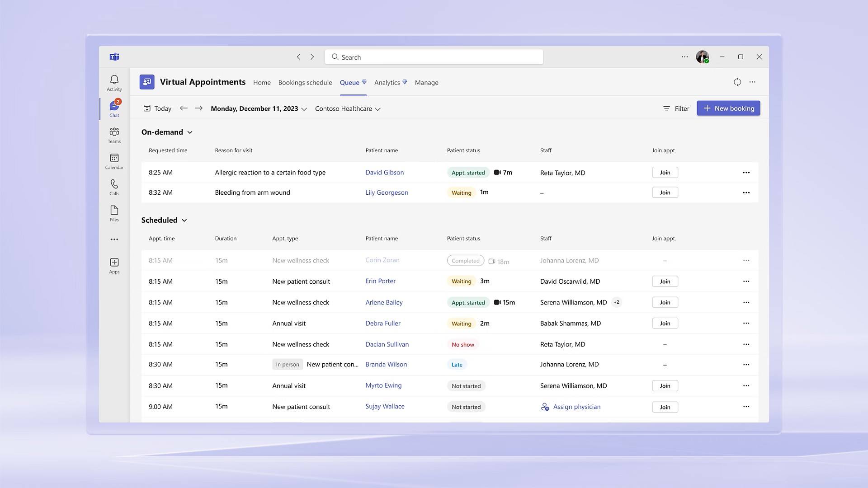Go to next day arrow
Image resolution: width=868 pixels, height=488 pixels.
click(x=198, y=108)
